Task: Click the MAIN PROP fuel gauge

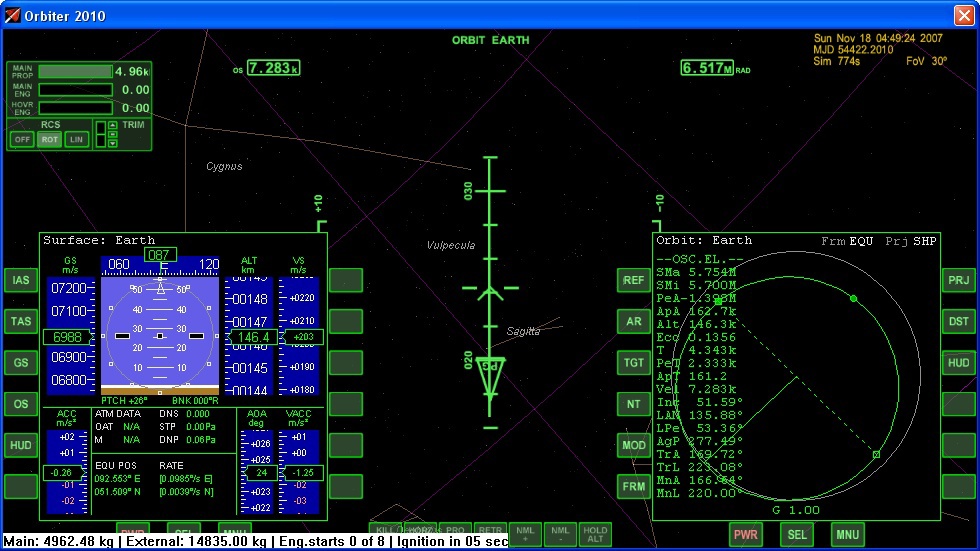Action: pyautogui.click(x=76, y=71)
